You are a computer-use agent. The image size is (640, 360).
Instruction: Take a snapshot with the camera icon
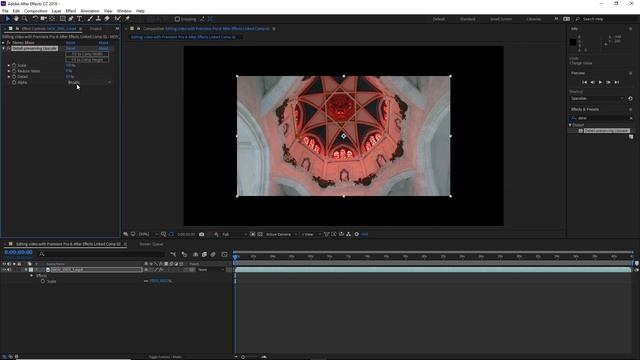coord(202,234)
